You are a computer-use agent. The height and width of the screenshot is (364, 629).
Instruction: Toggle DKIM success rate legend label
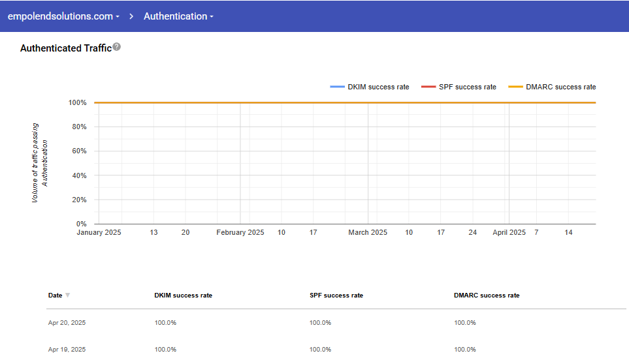378,87
